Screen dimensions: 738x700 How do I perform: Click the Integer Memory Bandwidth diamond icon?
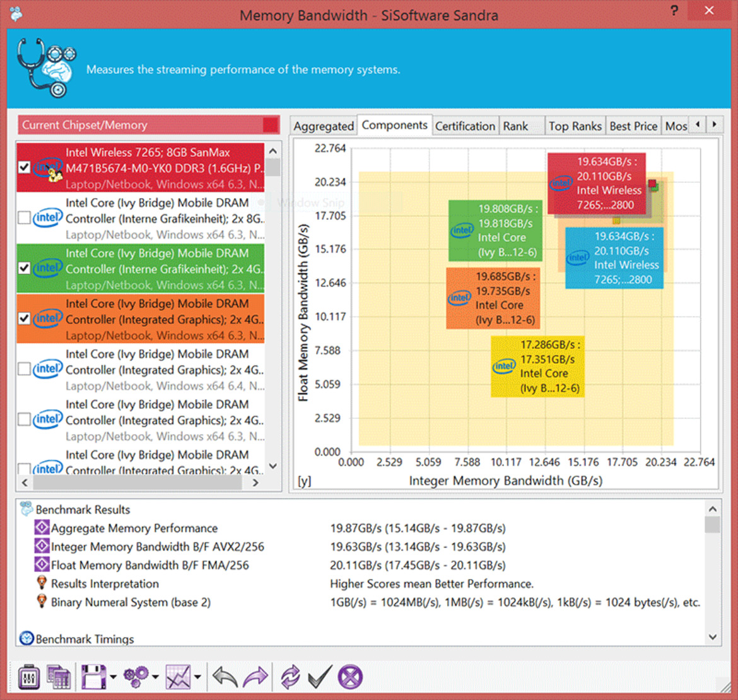coord(42,545)
